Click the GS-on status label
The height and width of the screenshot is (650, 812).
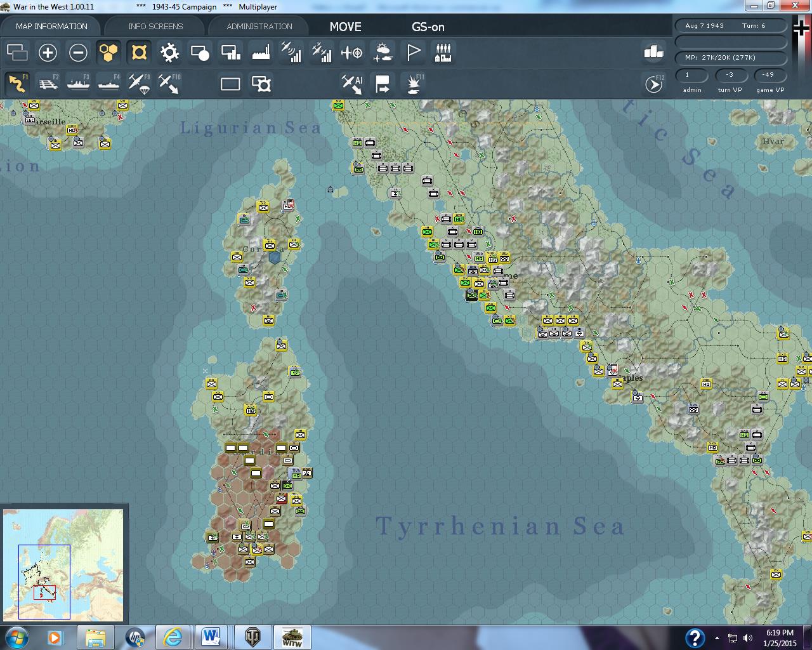[x=428, y=27]
